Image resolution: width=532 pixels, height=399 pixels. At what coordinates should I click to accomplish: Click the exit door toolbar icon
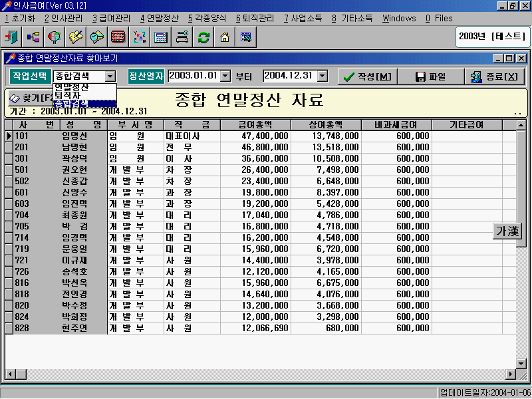(x=11, y=37)
